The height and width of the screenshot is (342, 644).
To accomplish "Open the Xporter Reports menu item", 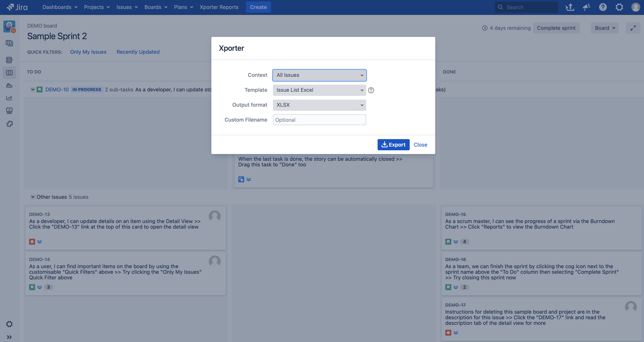I will pos(219,7).
